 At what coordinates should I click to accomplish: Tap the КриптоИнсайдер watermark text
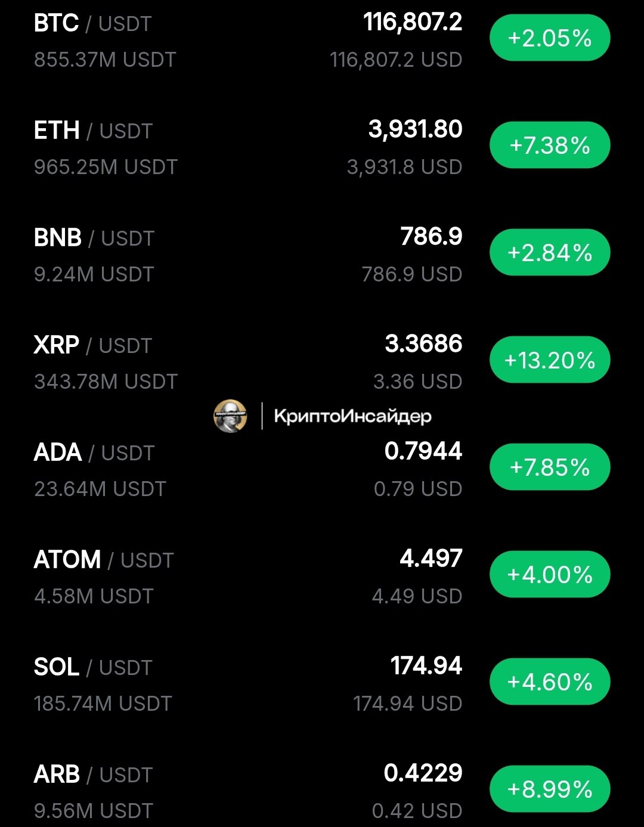coord(352,416)
